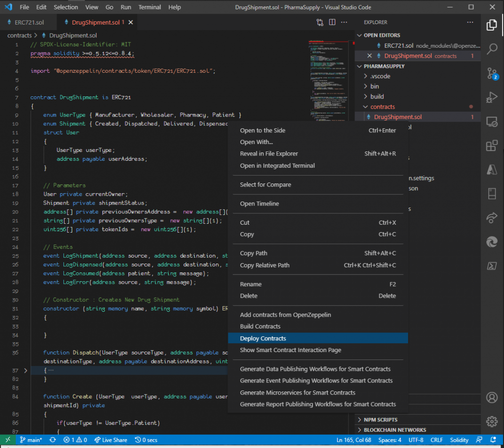Open Source Control view with badge 2
The image size is (504, 448).
(492, 73)
